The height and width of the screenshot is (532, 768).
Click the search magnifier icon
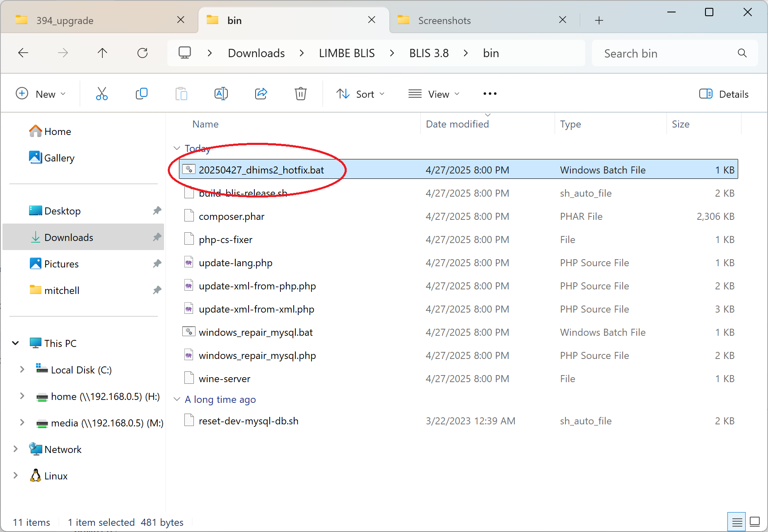point(742,53)
